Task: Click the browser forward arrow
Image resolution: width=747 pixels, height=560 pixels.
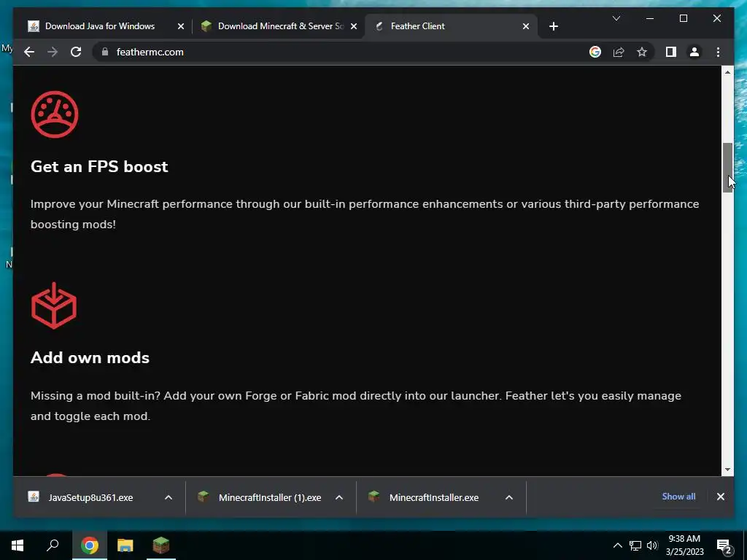Action: (53, 52)
